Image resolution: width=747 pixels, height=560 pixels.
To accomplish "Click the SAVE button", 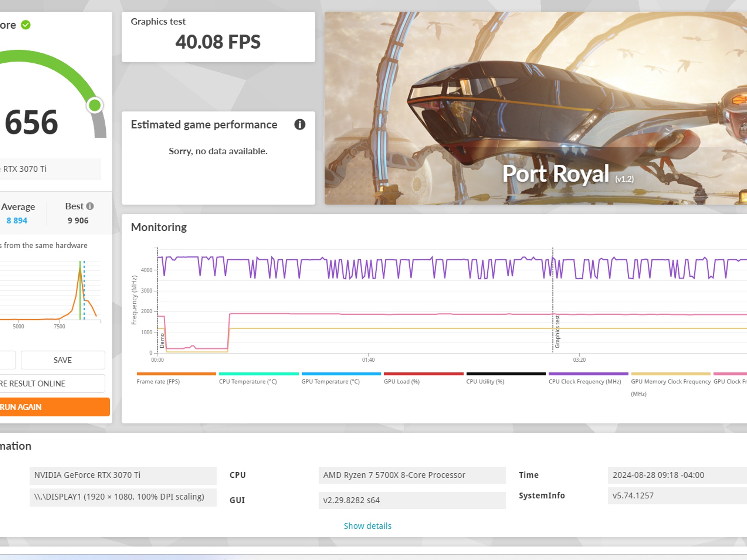I will [63, 360].
